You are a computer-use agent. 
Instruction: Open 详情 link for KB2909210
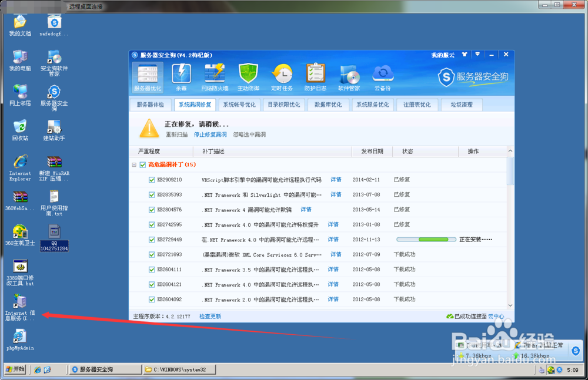click(x=336, y=180)
